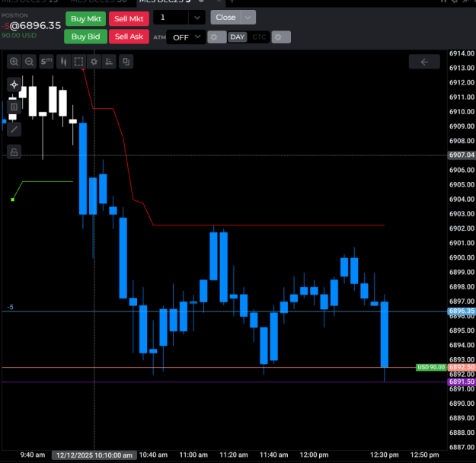Click the 6896.35 blue position price tag
Viewport: 476px width, 463px height.
click(x=462, y=311)
